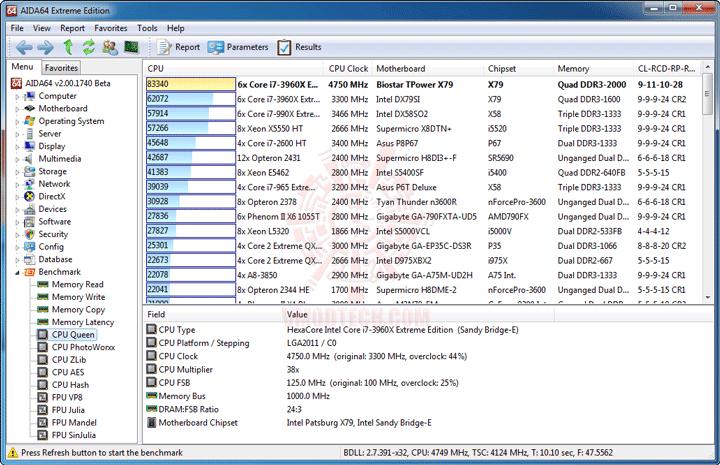This screenshot has width=720, height=465.
Task: Click the green Refresh icon in toolbar
Action: tap(89, 47)
